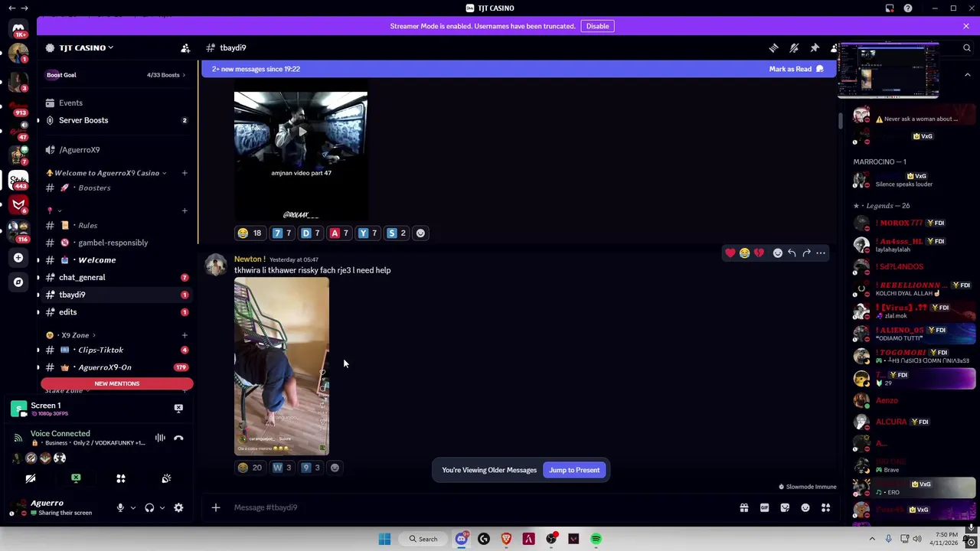The height and width of the screenshot is (551, 980).
Task: Open Boost Goal 4/33 Boosts arrow
Action: pyautogui.click(x=184, y=75)
